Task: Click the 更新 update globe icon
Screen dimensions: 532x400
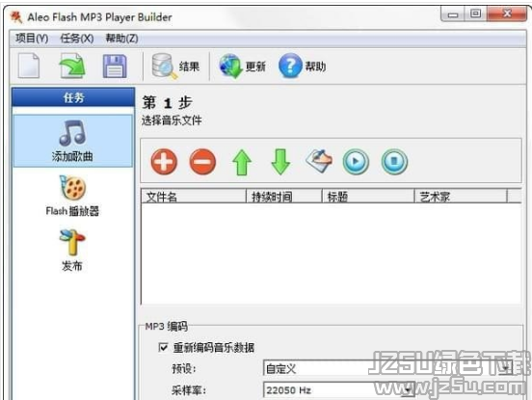Action: click(x=242, y=66)
